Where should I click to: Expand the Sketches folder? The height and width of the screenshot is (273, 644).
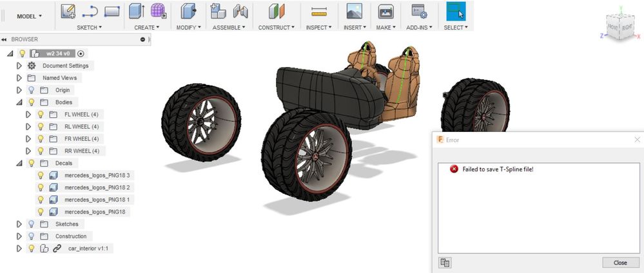pyautogui.click(x=19, y=224)
